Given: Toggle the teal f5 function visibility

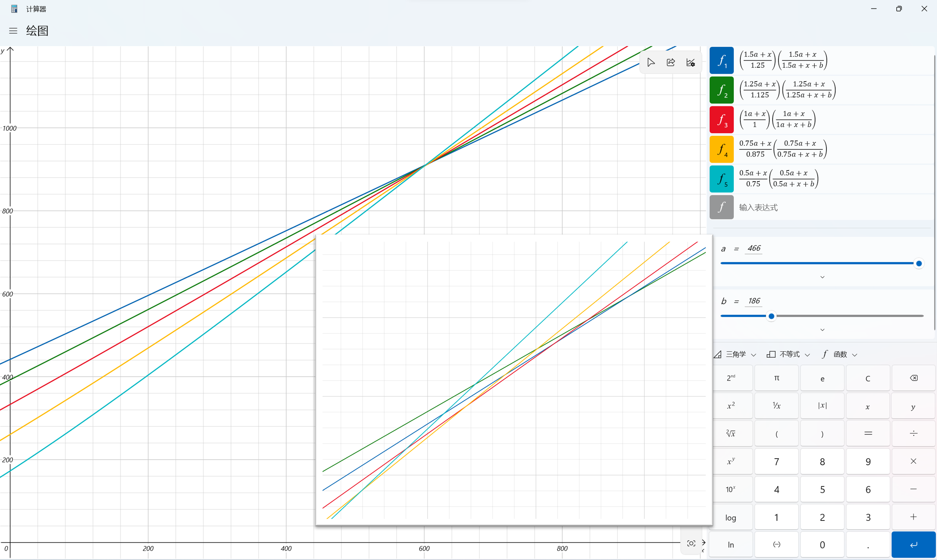Looking at the screenshot, I should click(721, 179).
